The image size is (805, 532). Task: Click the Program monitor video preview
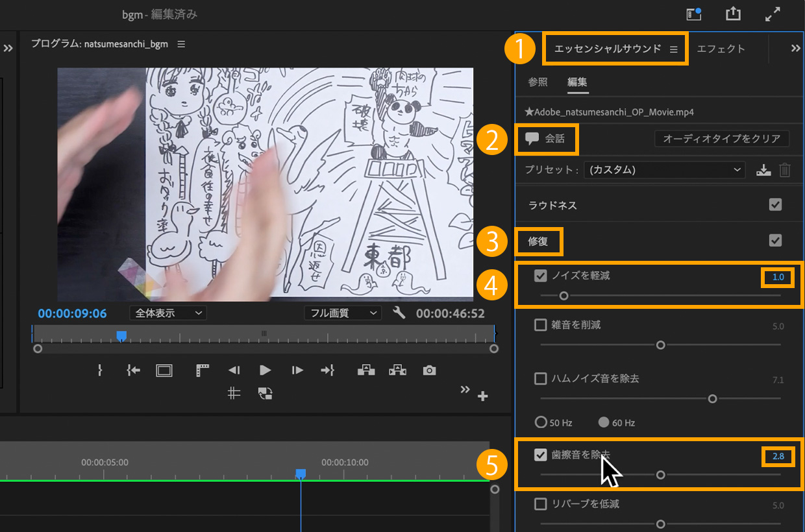[265, 184]
